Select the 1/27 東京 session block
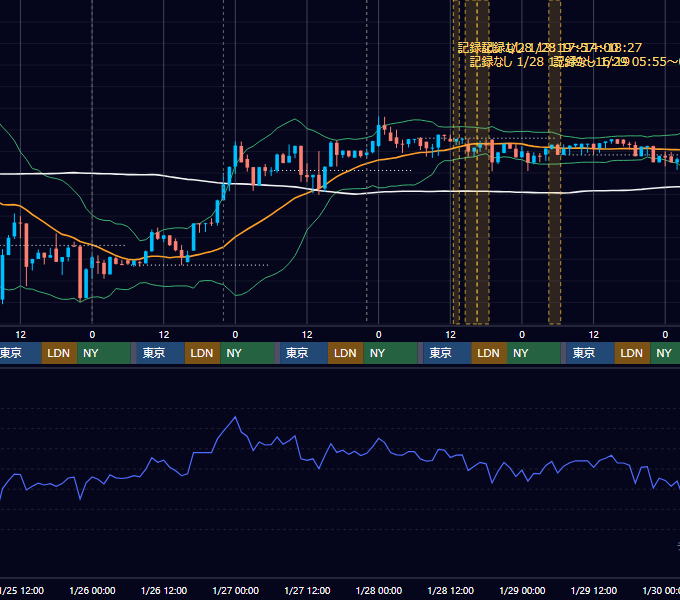 pos(304,353)
